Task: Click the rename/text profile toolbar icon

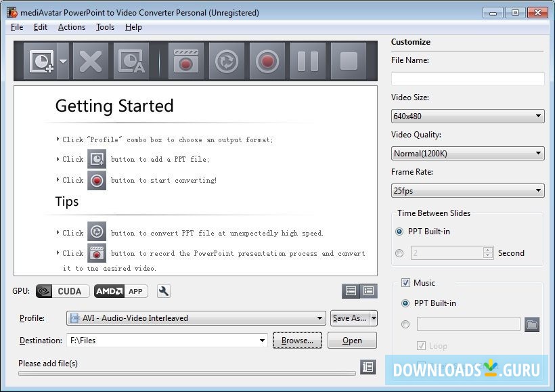Action: pyautogui.click(x=131, y=61)
